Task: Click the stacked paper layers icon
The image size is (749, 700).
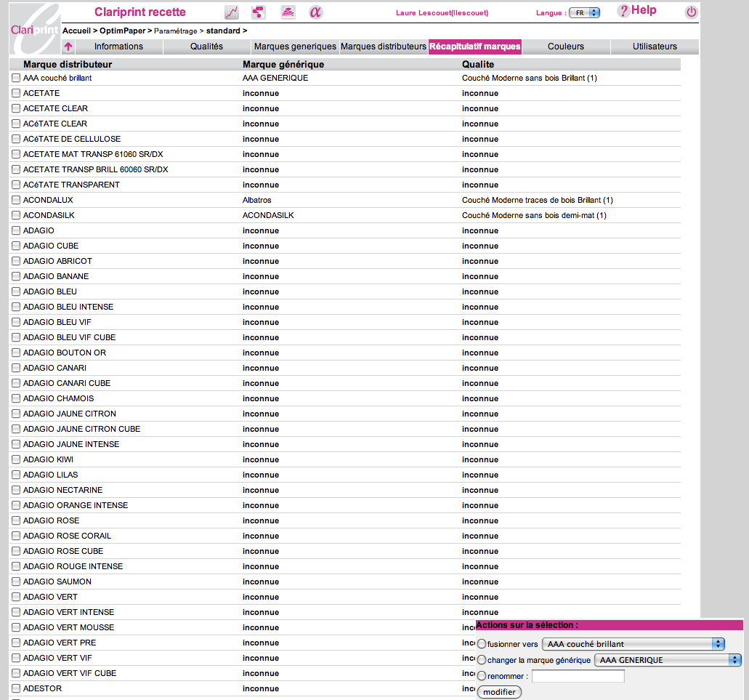Action: (288, 12)
